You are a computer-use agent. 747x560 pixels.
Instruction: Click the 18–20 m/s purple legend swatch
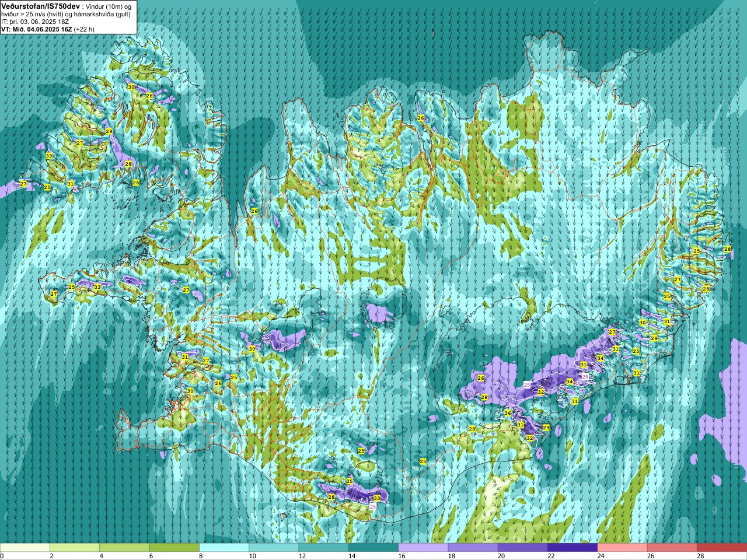coord(473,548)
